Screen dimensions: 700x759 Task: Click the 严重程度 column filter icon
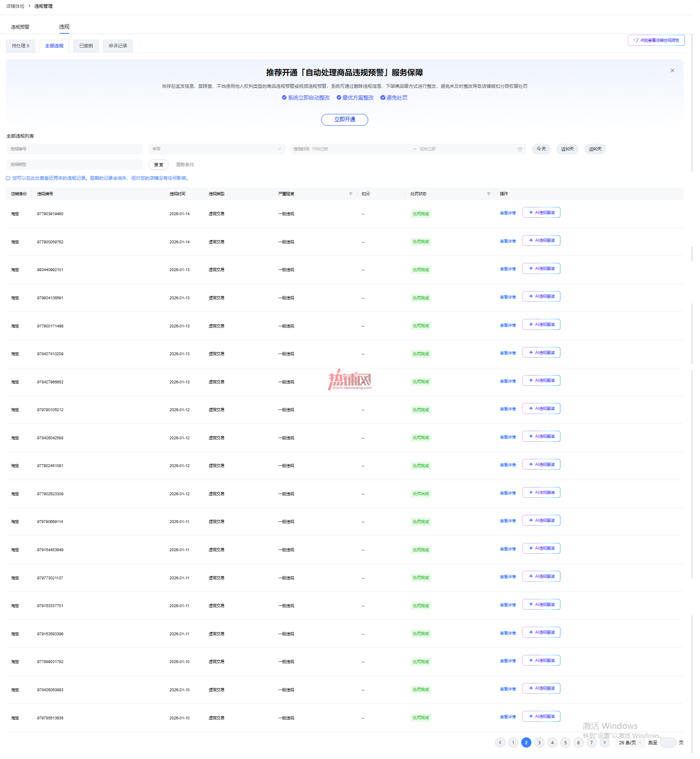click(x=351, y=194)
